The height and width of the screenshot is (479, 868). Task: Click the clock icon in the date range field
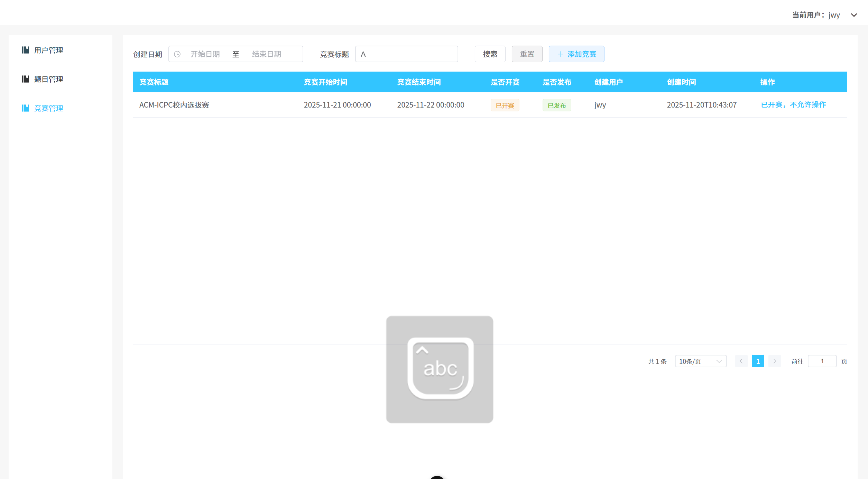coord(177,54)
